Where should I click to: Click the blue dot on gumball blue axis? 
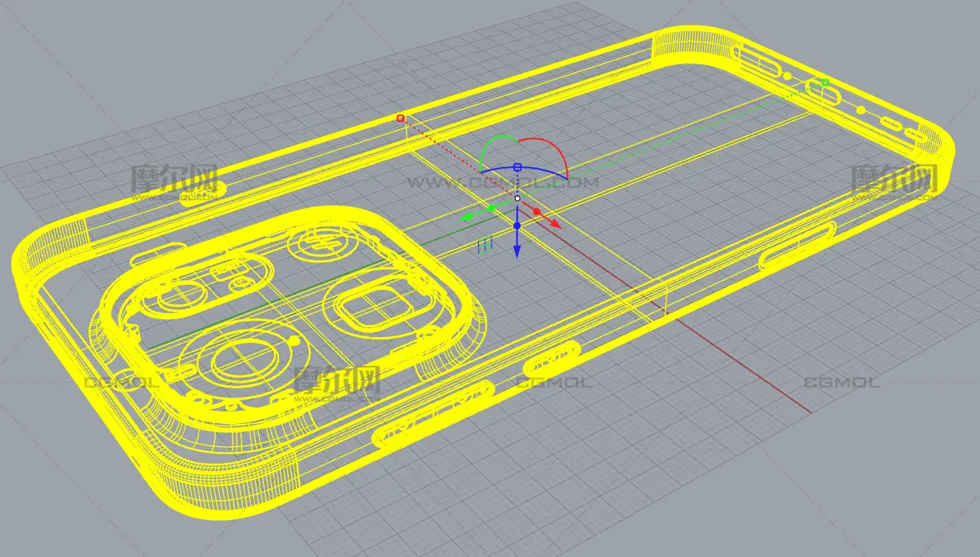pos(517,226)
